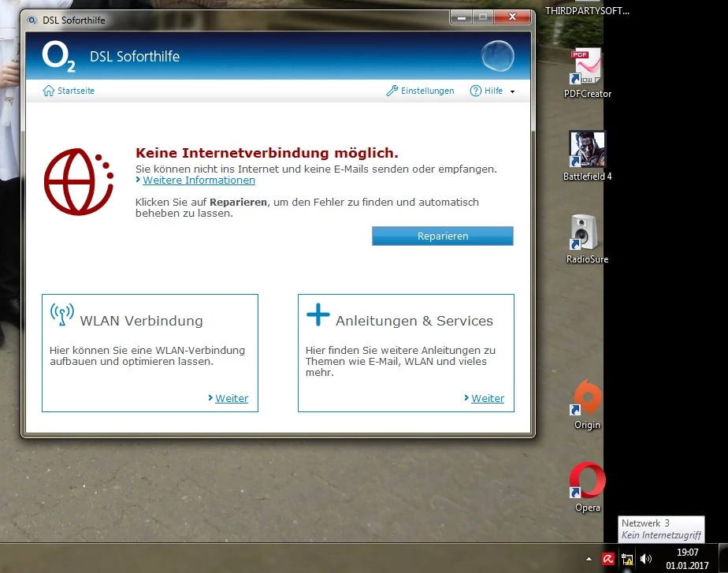Click the WLAN antenna icon
The width and height of the screenshot is (728, 573).
[x=61, y=314]
